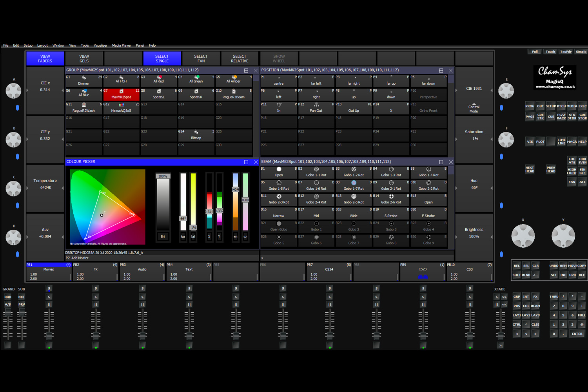
Task: Select playback PB1 Movies
Action: click(x=49, y=272)
